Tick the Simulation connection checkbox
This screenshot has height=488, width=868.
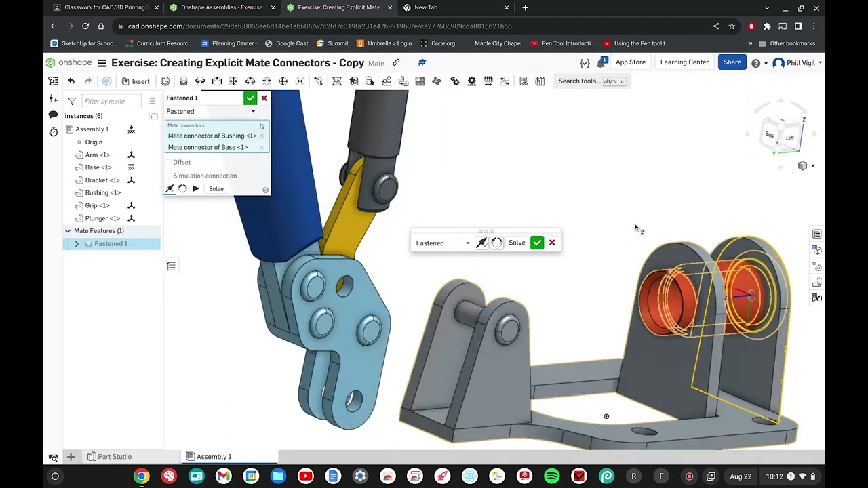point(169,176)
